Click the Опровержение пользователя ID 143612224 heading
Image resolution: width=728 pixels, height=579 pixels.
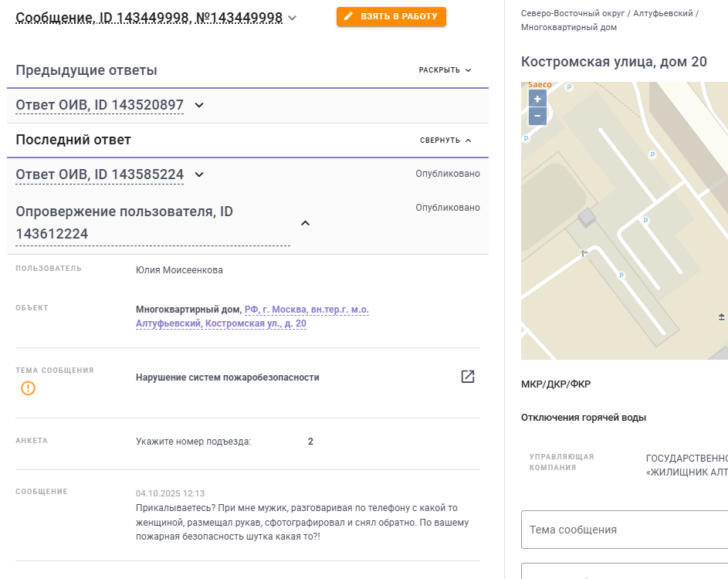[124, 222]
